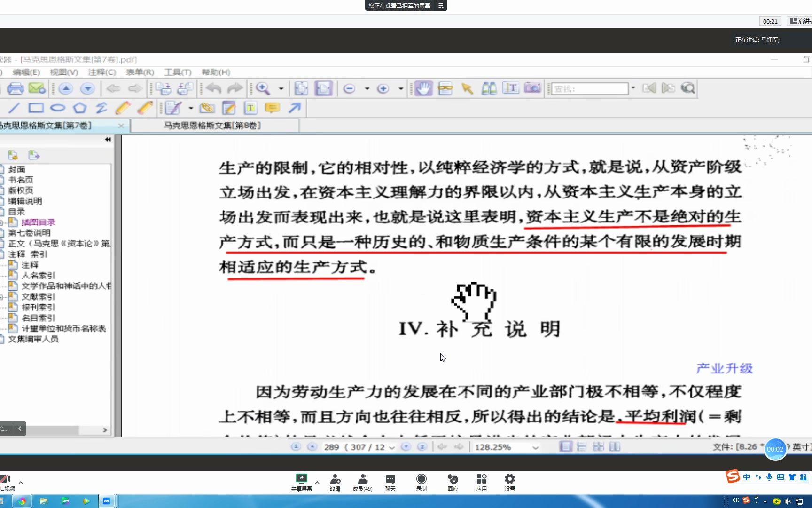The height and width of the screenshot is (508, 812).
Task: Click the Print icon in toolbar
Action: click(x=15, y=88)
